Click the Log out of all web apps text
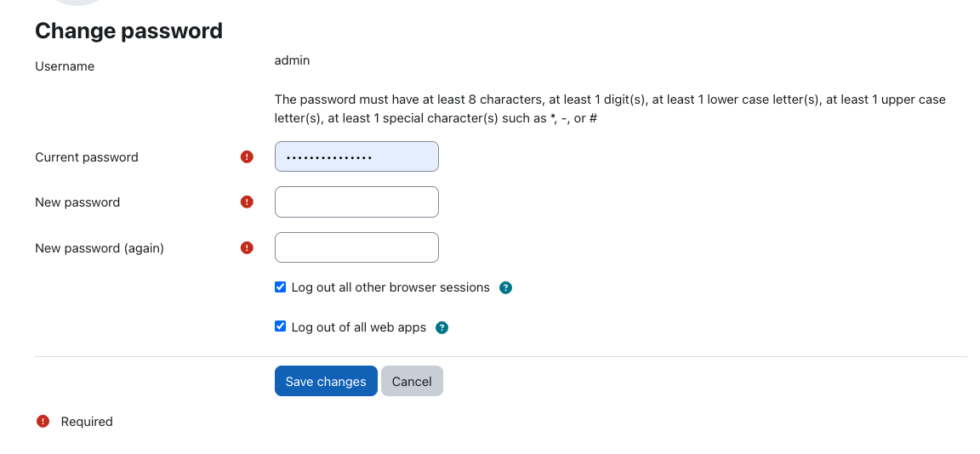The height and width of the screenshot is (454, 980). (x=359, y=327)
